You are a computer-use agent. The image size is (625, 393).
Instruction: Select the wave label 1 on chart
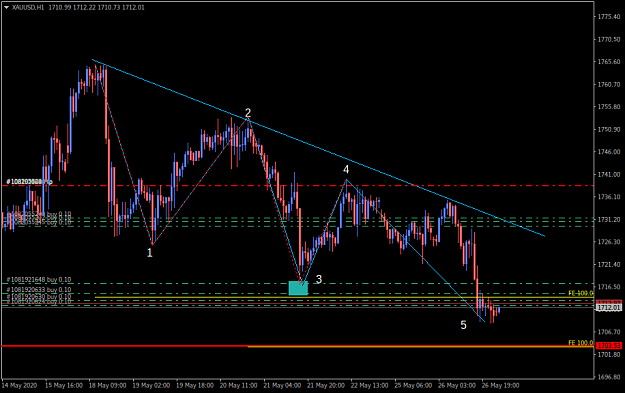149,253
